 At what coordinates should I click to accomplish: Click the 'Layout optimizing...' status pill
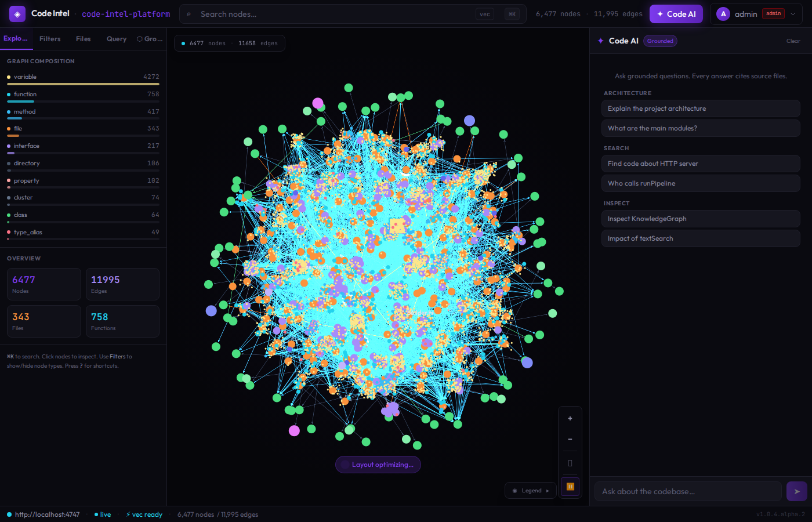378,465
